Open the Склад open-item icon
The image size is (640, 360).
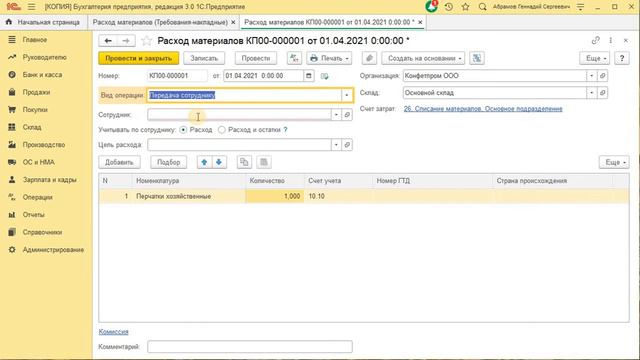tap(602, 93)
